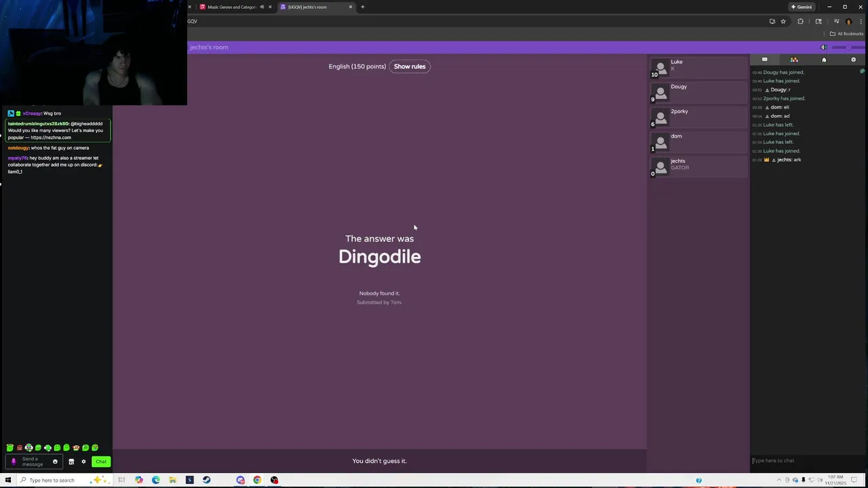The height and width of the screenshot is (488, 868).
Task: Open Google Lens search icon
Action: 818,22
